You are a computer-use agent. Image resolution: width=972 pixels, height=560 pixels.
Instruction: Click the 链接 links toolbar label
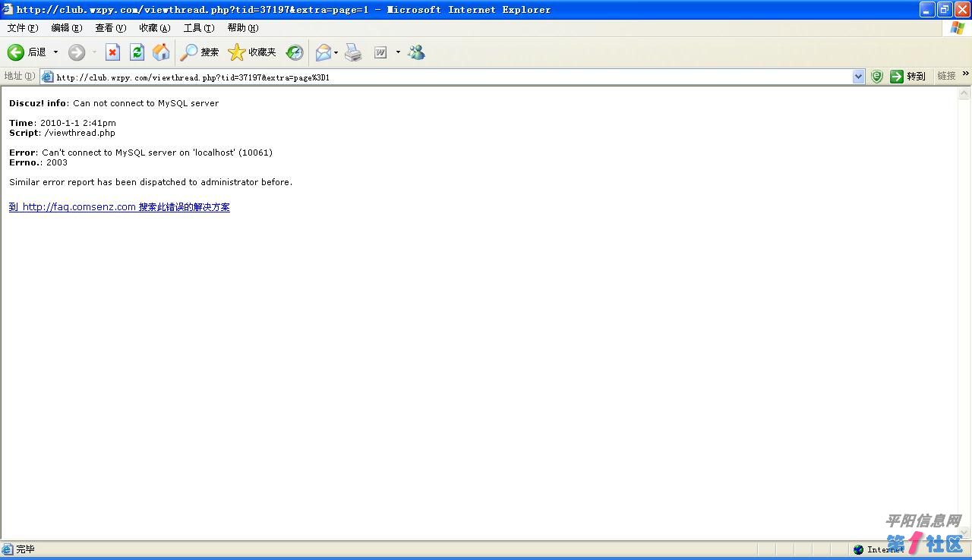(946, 76)
